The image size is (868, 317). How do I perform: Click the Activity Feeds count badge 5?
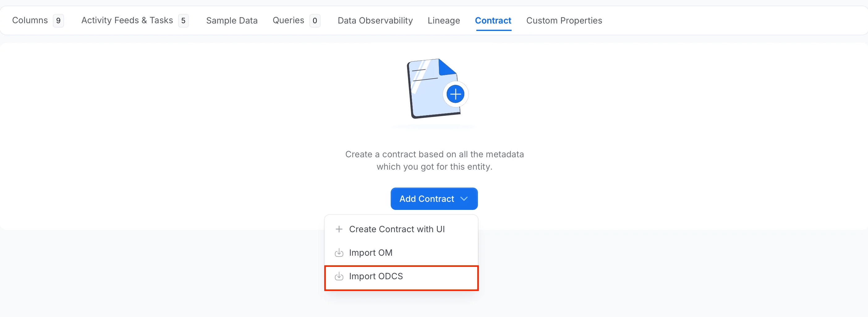(x=183, y=21)
